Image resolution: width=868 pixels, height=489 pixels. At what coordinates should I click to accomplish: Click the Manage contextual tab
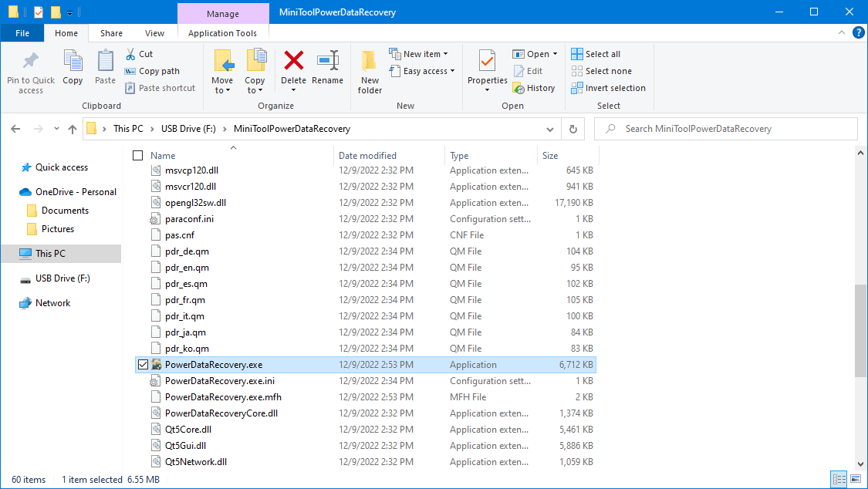(223, 13)
